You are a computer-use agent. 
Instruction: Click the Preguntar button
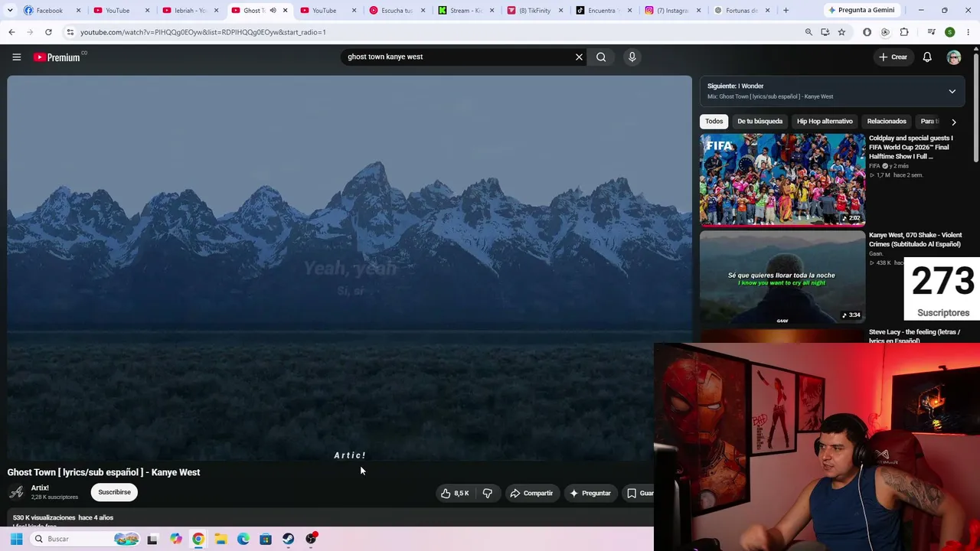pyautogui.click(x=590, y=494)
